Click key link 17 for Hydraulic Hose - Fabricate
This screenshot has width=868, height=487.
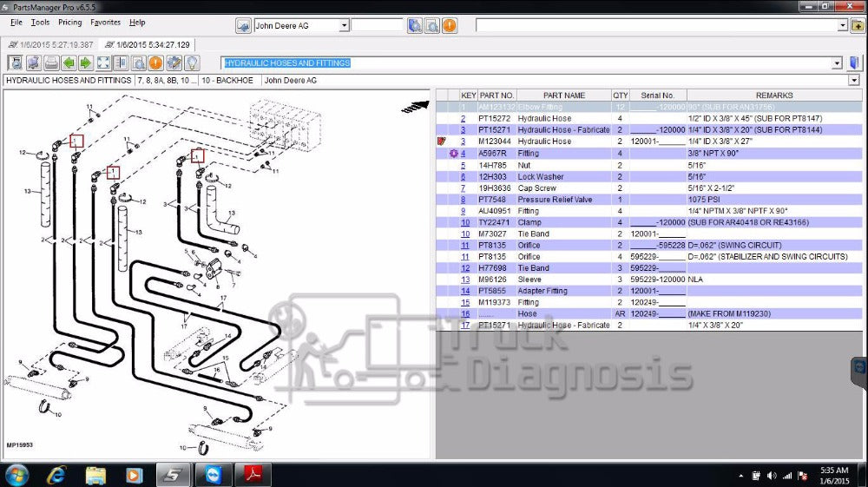coord(465,326)
